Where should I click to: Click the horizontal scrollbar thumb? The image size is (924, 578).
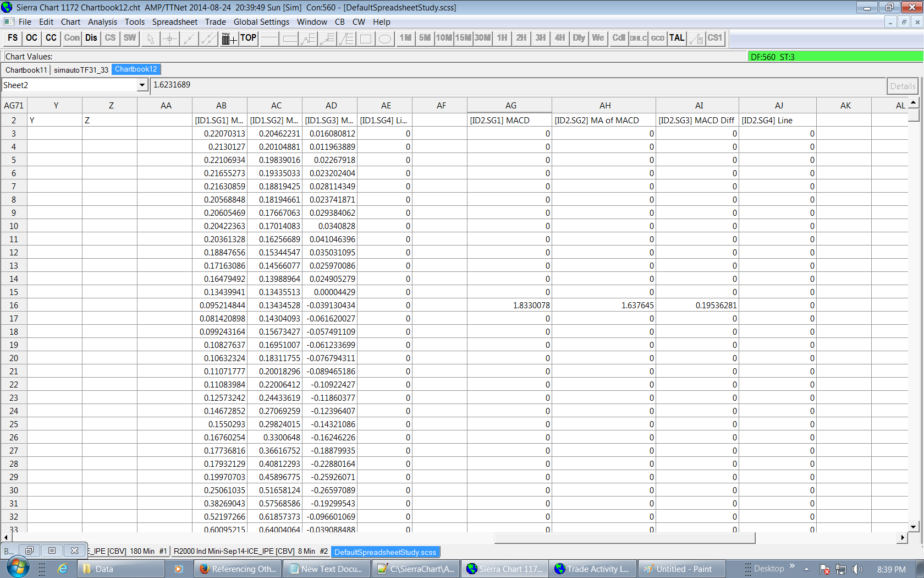[624, 538]
